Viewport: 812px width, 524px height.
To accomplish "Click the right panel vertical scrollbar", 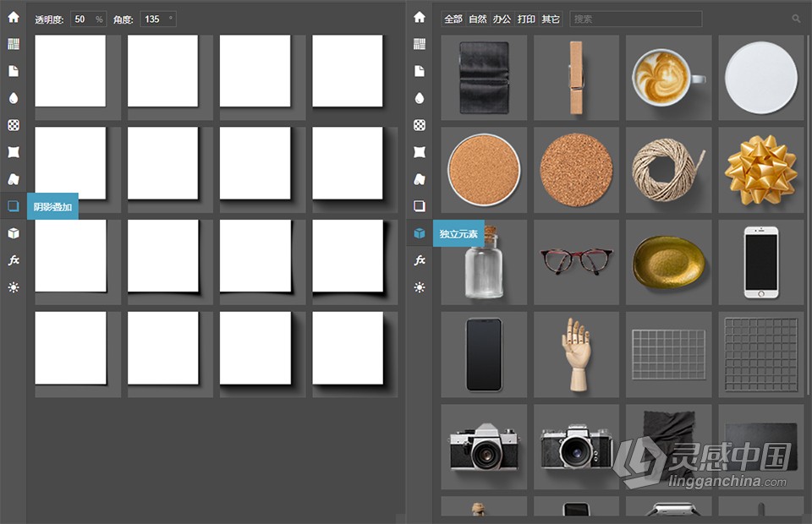I will [807, 215].
